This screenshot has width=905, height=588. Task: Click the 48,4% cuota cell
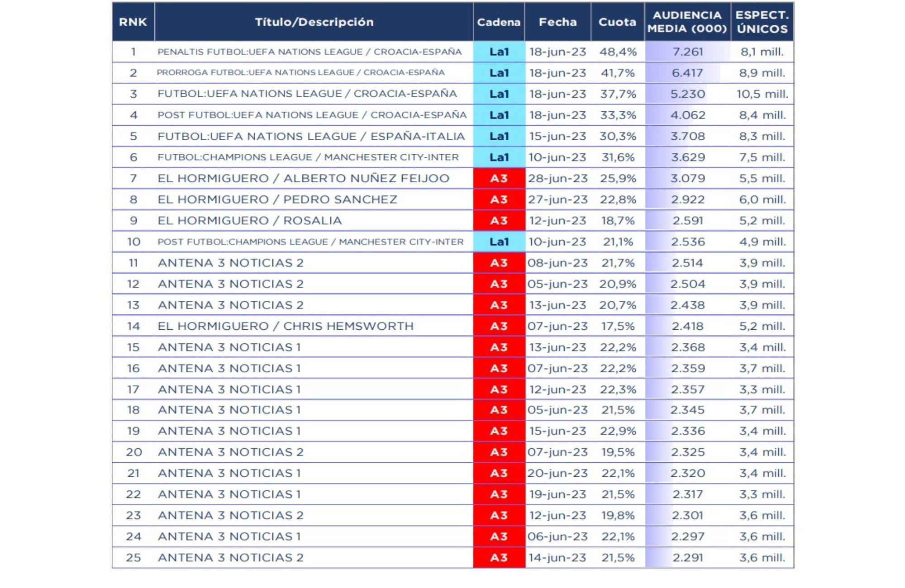(x=618, y=52)
